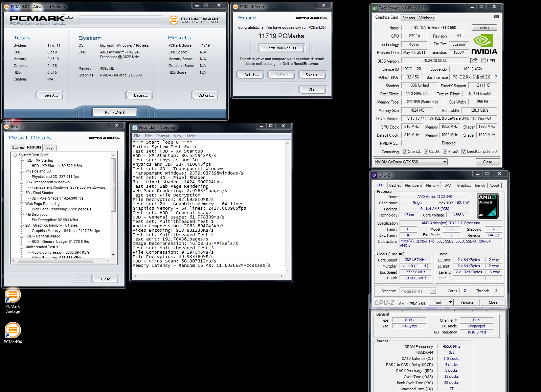541x392 pixels.
Task: Click the Select... button under Tests
Action: 51,95
